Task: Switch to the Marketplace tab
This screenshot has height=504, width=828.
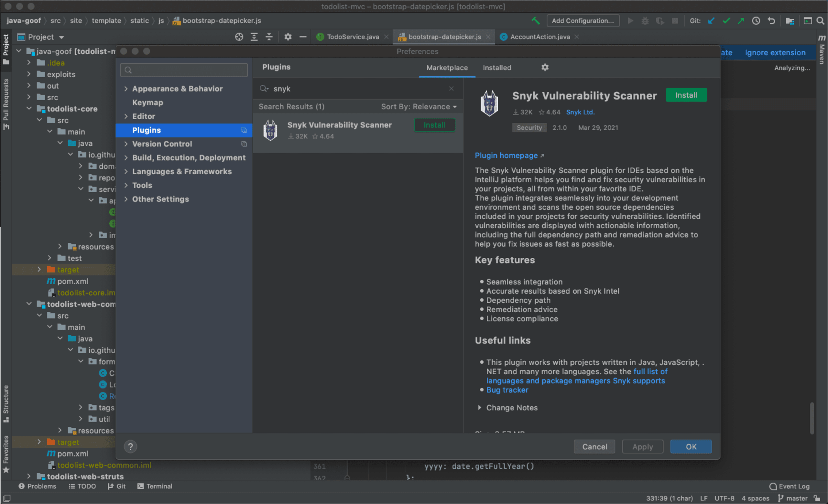Action: coord(447,68)
